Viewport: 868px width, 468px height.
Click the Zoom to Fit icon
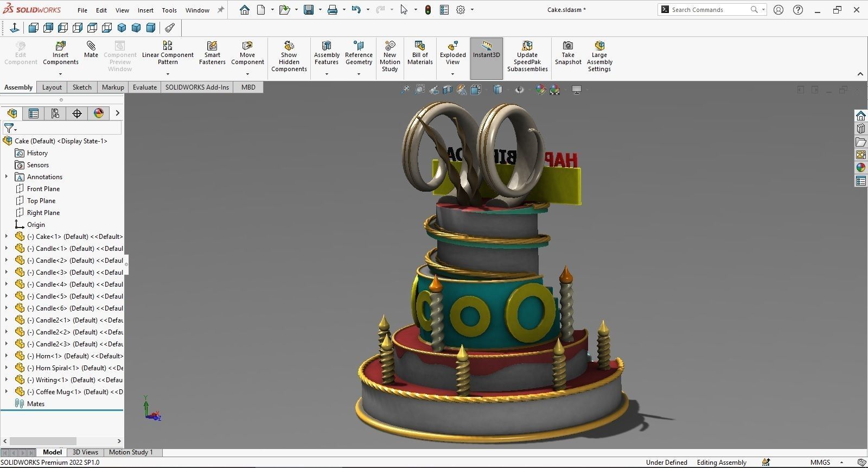pyautogui.click(x=405, y=90)
